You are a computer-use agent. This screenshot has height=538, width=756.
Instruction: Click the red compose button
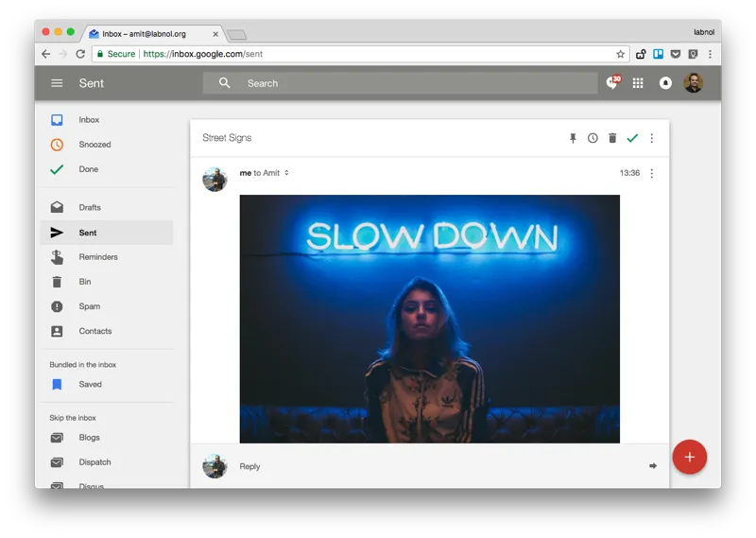pos(689,457)
